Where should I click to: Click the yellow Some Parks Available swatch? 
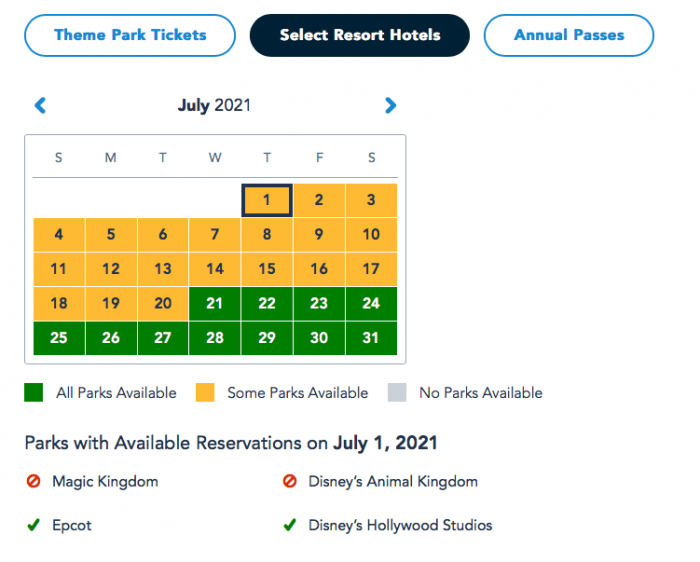[205, 393]
